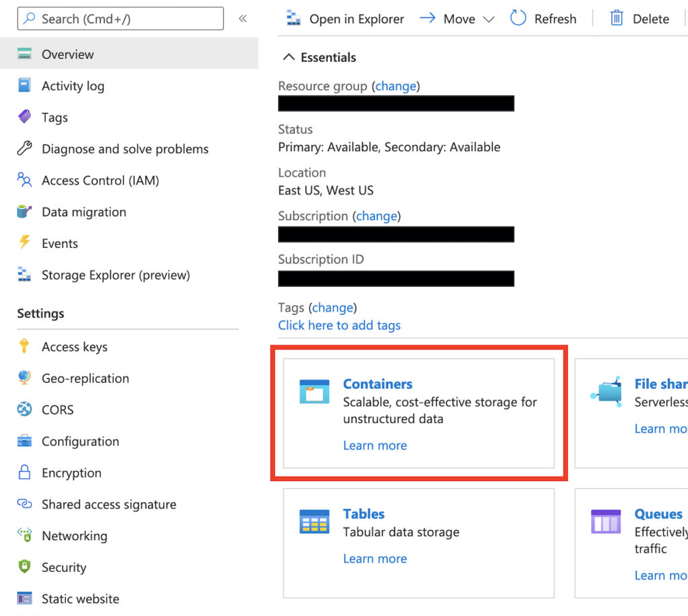Click 'Click here to add tags' link

[x=339, y=325]
